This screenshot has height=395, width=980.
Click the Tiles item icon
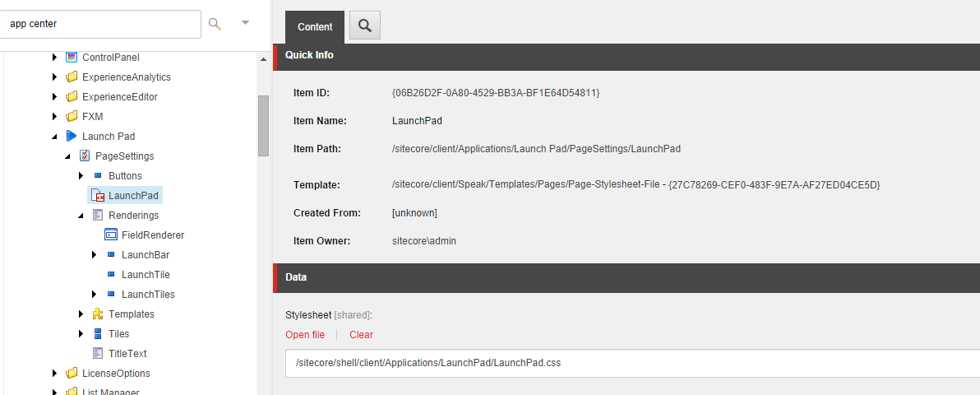[98, 333]
